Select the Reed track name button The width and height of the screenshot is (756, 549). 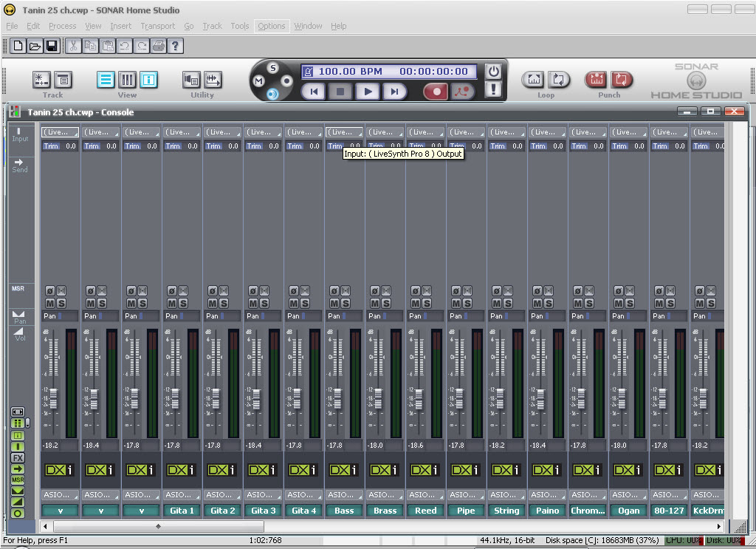426,511
